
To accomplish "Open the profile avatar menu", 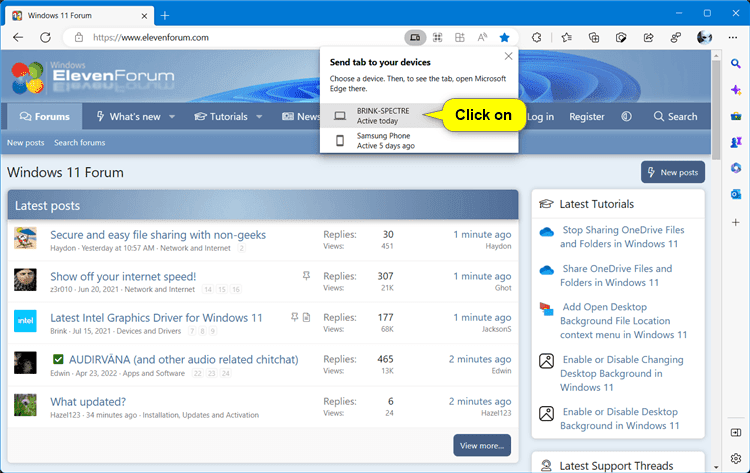I will point(704,37).
